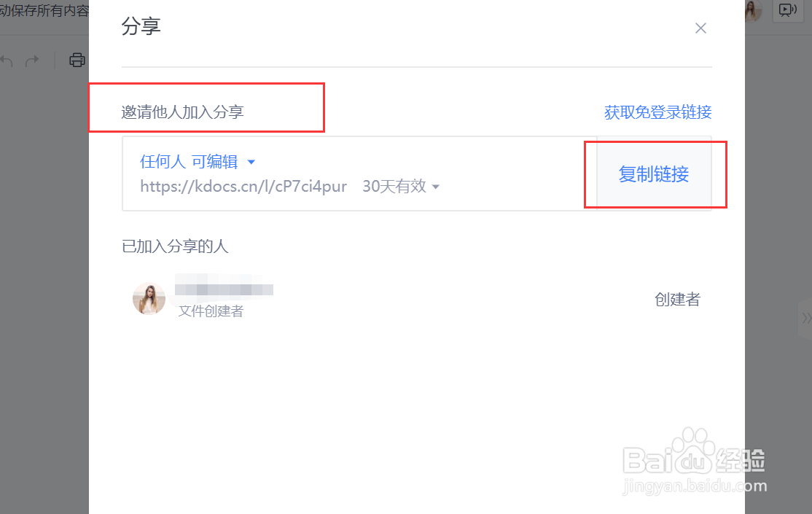Screen dimensions: 812x514
Task: Open the presentation play icon at top right
Action: tap(787, 10)
